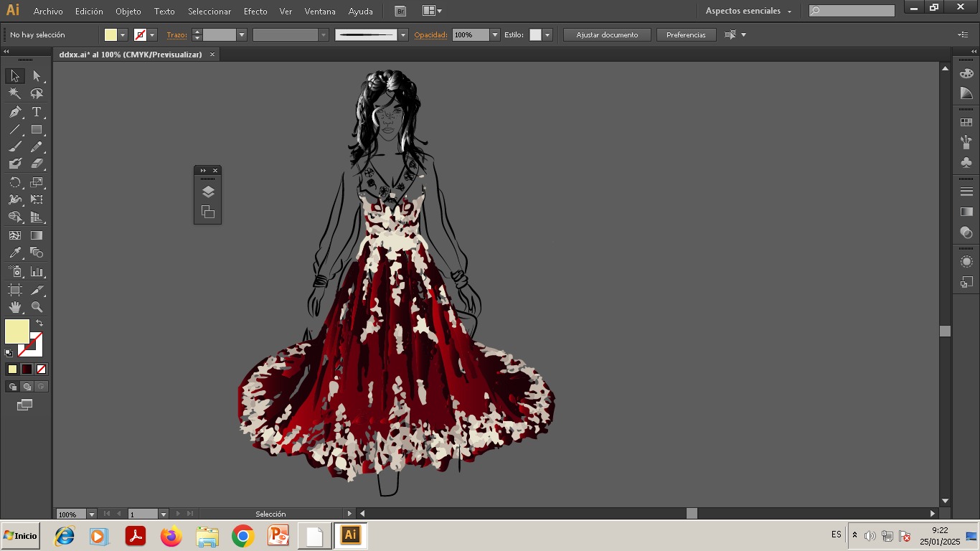Screen dimensions: 980x551
Task: Open the Layers panel from floating dock
Action: tap(207, 192)
